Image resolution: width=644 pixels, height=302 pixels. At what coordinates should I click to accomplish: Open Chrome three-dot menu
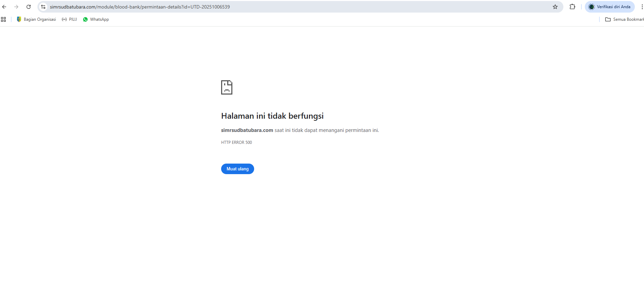(642, 7)
